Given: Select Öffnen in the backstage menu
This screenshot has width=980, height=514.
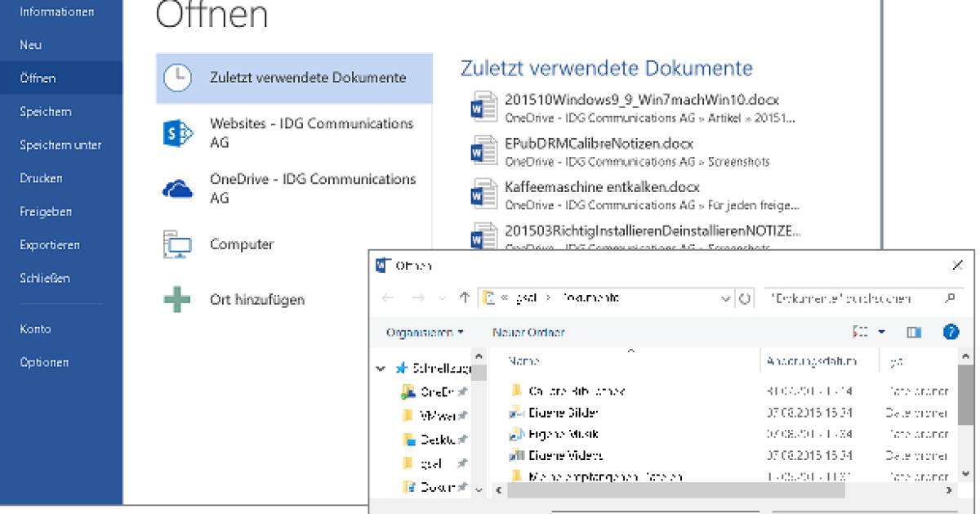Looking at the screenshot, I should point(38,78).
